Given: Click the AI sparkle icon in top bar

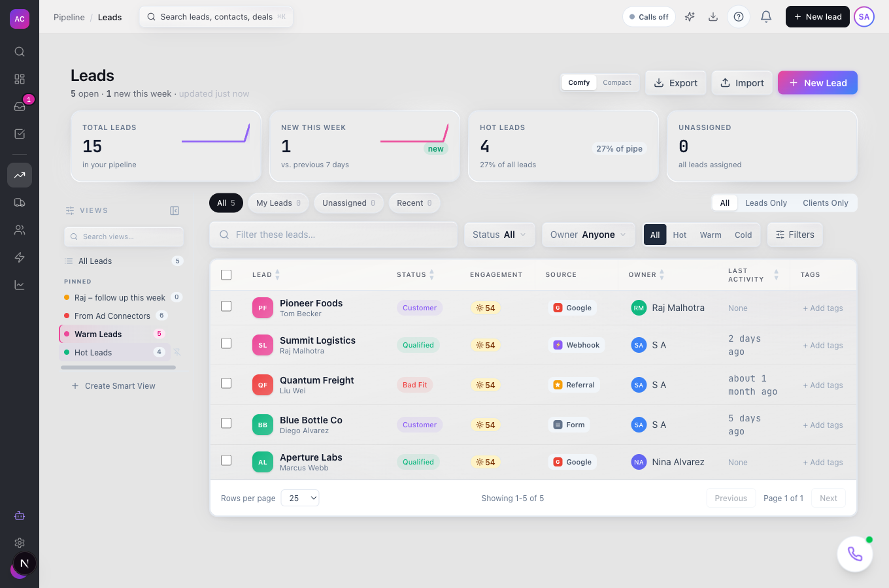Looking at the screenshot, I should click(x=690, y=17).
